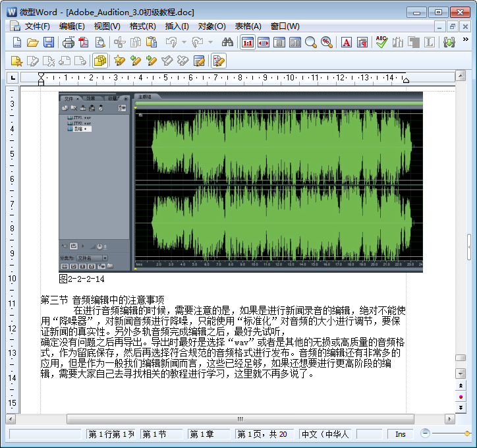Screen dimensions: 477x448
Task: Click the 第 1 页, 共 20 page indicator
Action: 265,434
